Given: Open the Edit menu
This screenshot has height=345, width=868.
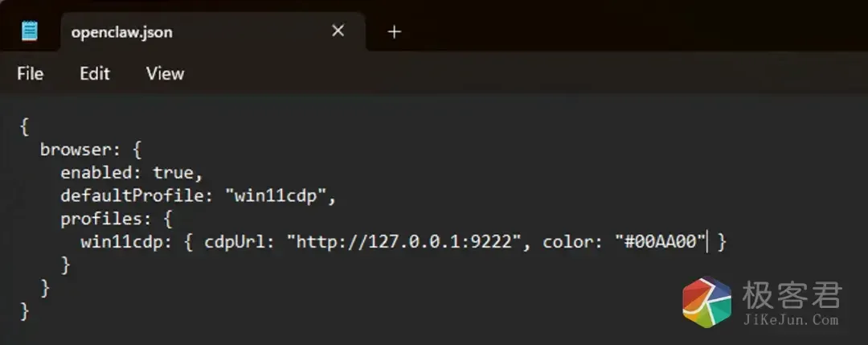Looking at the screenshot, I should (94, 74).
